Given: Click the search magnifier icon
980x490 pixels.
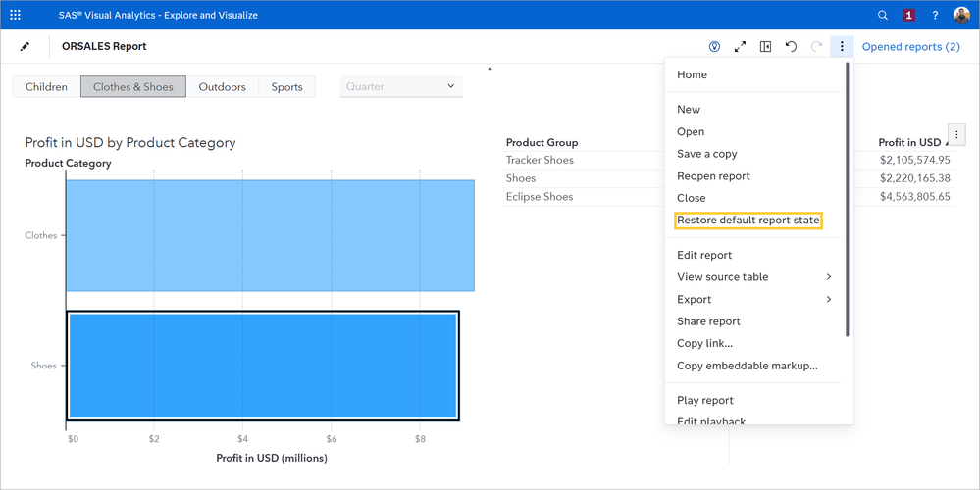Looking at the screenshot, I should point(883,15).
